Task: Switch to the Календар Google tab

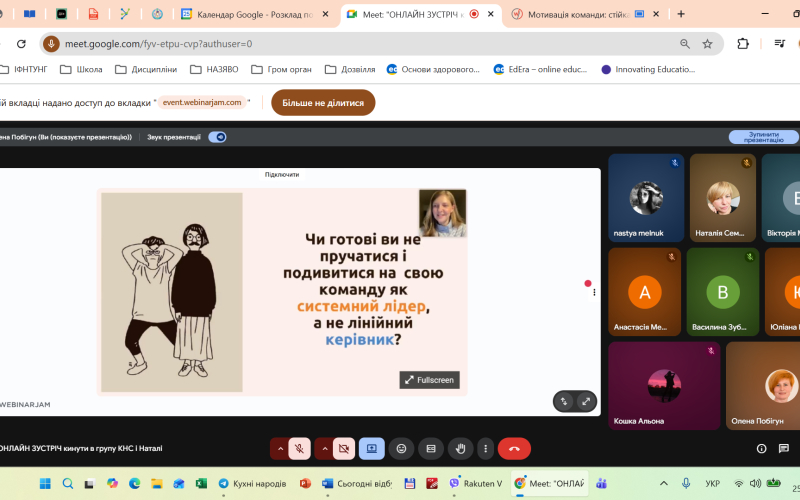Action: point(255,14)
